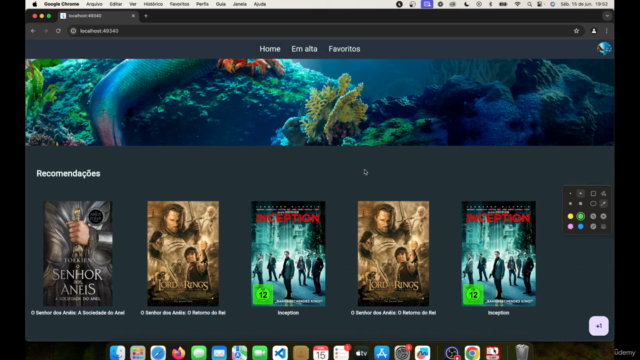Screen dimensions: 640x360
Task: Navigate to Home in the site navbar
Action: coord(270,49)
